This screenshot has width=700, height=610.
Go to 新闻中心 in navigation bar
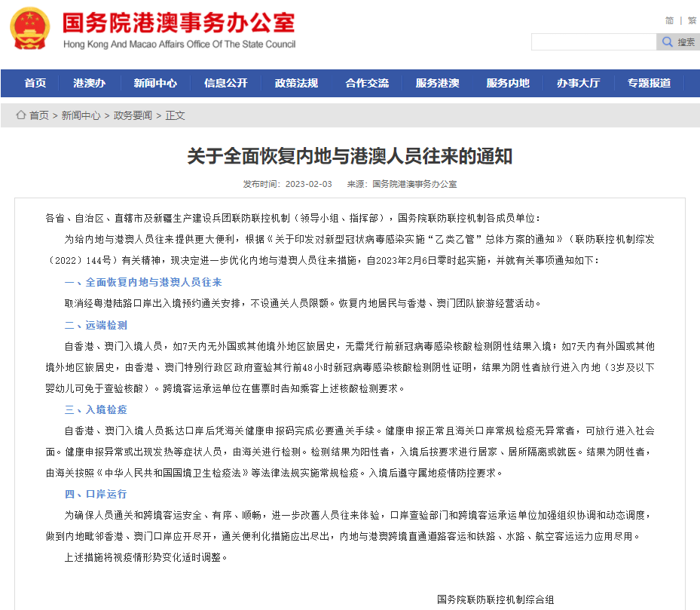(155, 83)
